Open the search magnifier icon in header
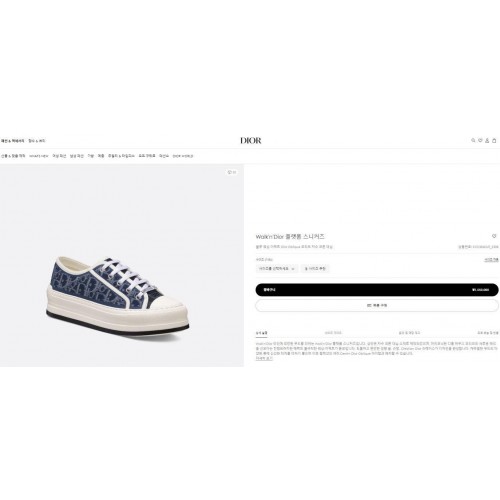The height and width of the screenshot is (500, 500). 473,140
